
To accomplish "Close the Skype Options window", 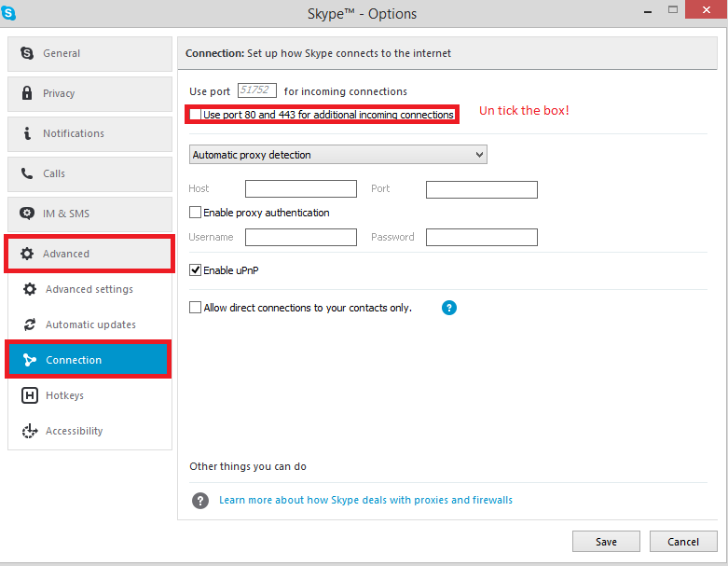I will coord(707,9).
